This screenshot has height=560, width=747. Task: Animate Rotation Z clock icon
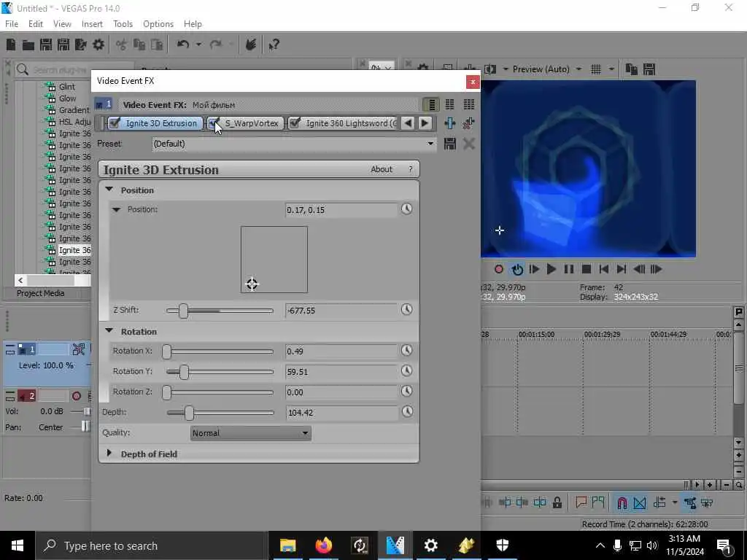click(x=406, y=392)
